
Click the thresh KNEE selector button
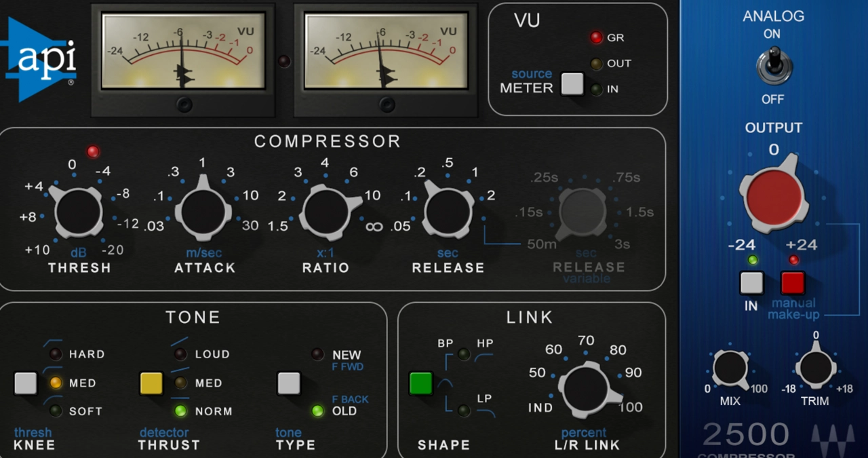pos(26,383)
